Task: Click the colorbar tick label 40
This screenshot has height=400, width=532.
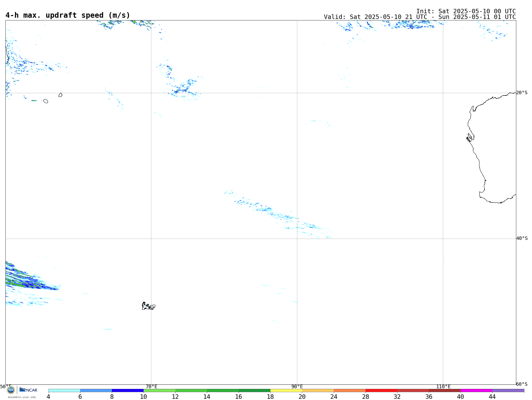Action: 461,397
